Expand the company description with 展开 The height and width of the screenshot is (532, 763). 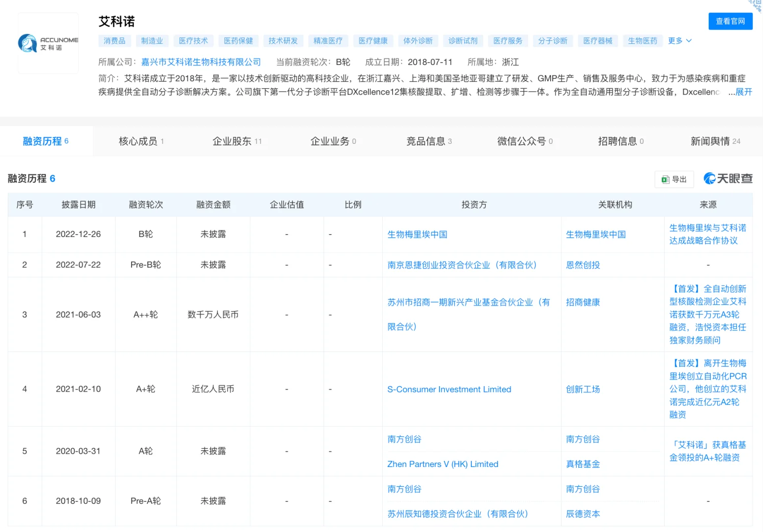tap(744, 92)
